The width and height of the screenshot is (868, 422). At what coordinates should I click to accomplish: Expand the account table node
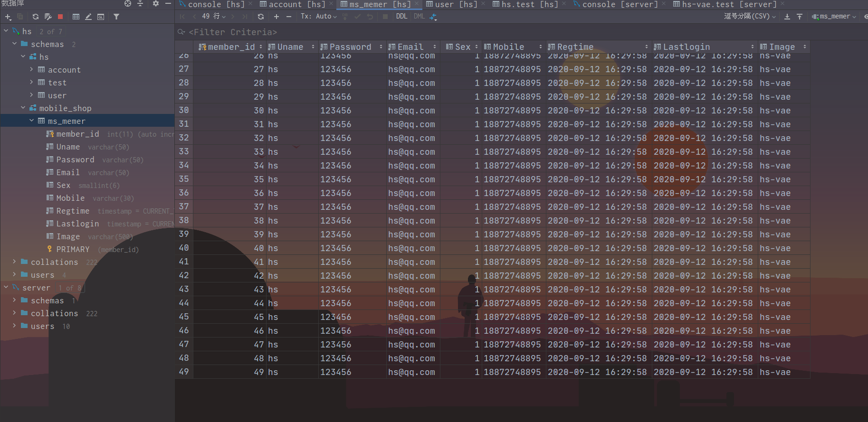pos(31,69)
